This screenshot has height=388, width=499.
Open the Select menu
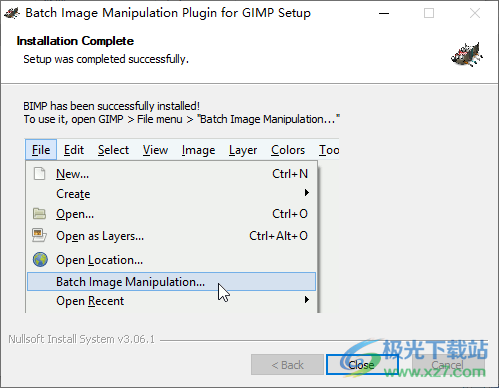113,150
